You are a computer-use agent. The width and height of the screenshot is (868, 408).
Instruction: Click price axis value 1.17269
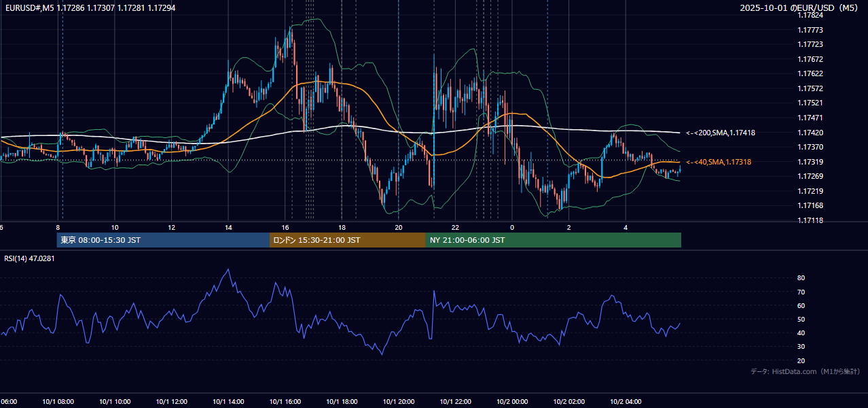click(810, 176)
